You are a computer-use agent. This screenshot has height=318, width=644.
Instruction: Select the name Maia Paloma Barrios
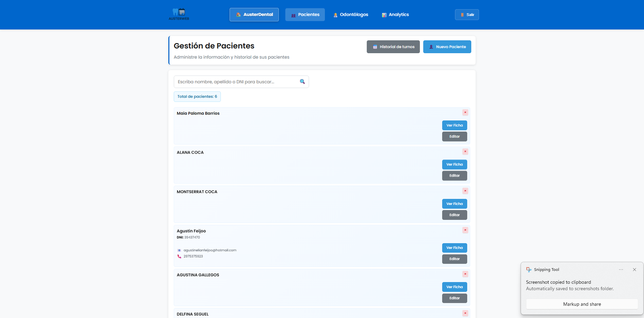(198, 114)
